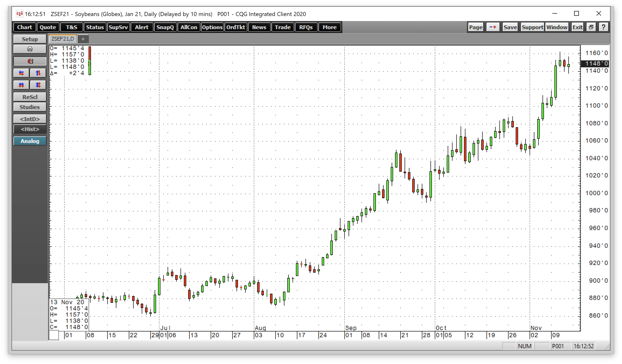Maximize the CQG window
This screenshot has height=364, width=622.
coord(576,14)
